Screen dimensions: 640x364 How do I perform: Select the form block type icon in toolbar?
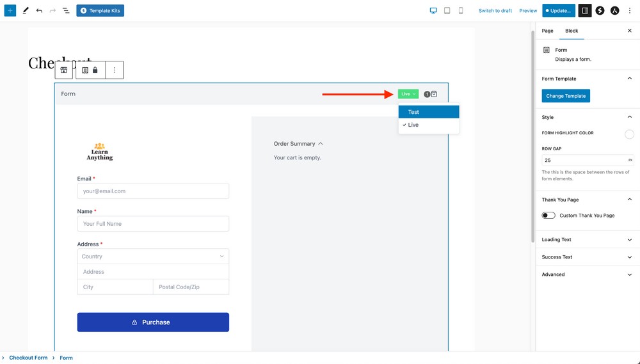[85, 70]
